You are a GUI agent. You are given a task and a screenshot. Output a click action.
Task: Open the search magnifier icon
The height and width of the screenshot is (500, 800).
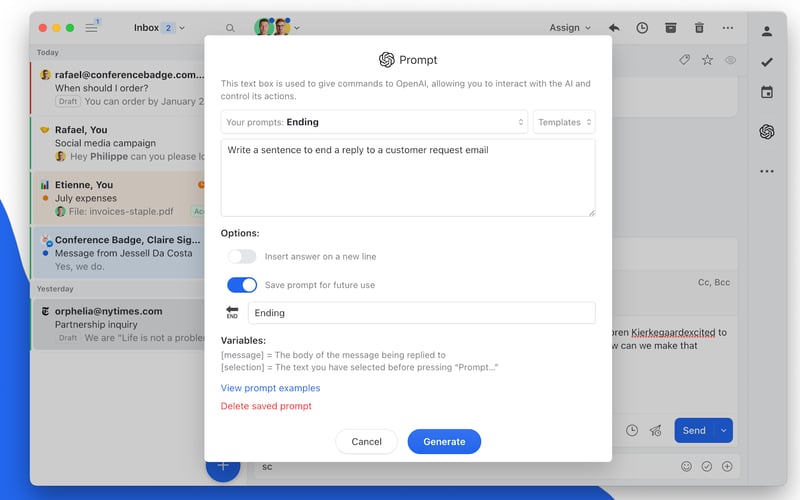coord(230,28)
